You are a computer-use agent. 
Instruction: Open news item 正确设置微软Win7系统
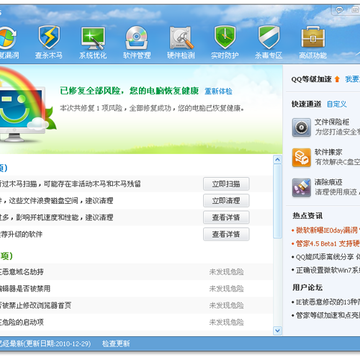[x=327, y=270]
